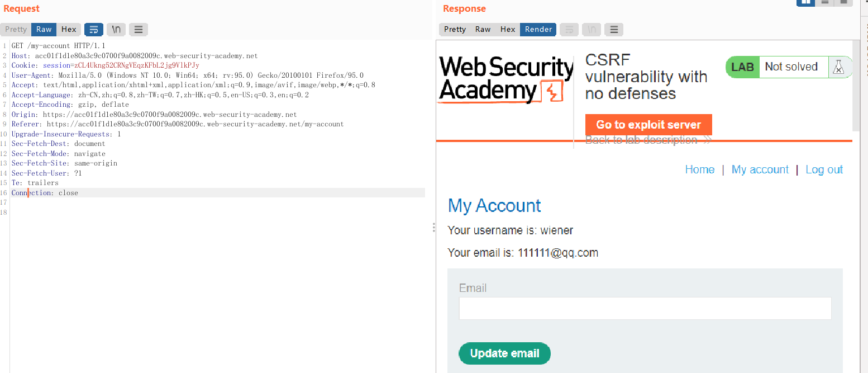Click the Email input field
The width and height of the screenshot is (868, 373).
[x=645, y=308]
